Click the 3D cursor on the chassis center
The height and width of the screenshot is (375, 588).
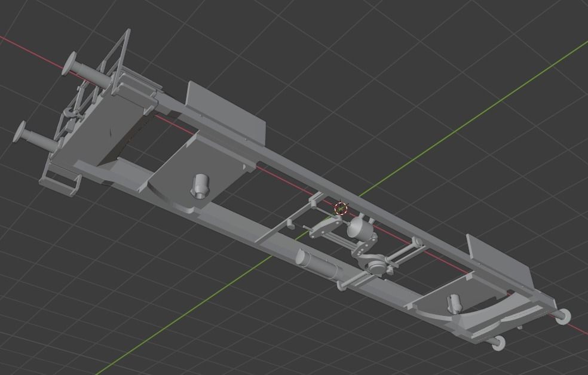click(341, 208)
